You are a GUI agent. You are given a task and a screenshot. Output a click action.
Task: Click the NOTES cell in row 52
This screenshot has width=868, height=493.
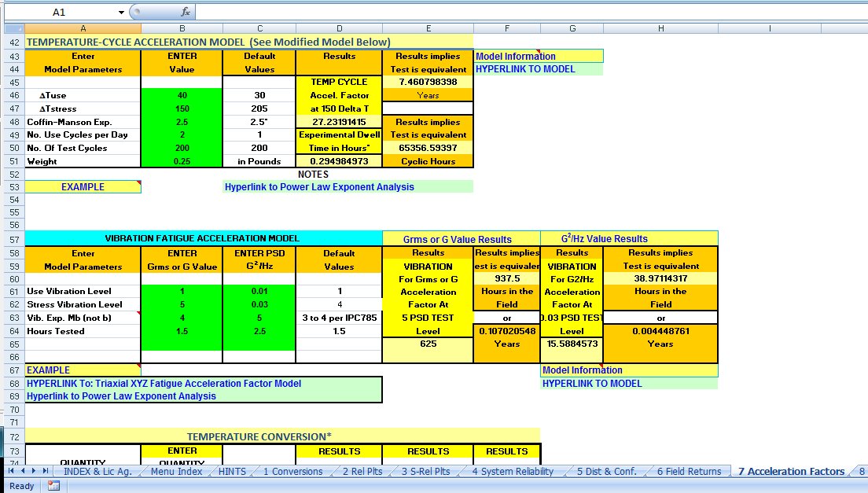tap(314, 175)
